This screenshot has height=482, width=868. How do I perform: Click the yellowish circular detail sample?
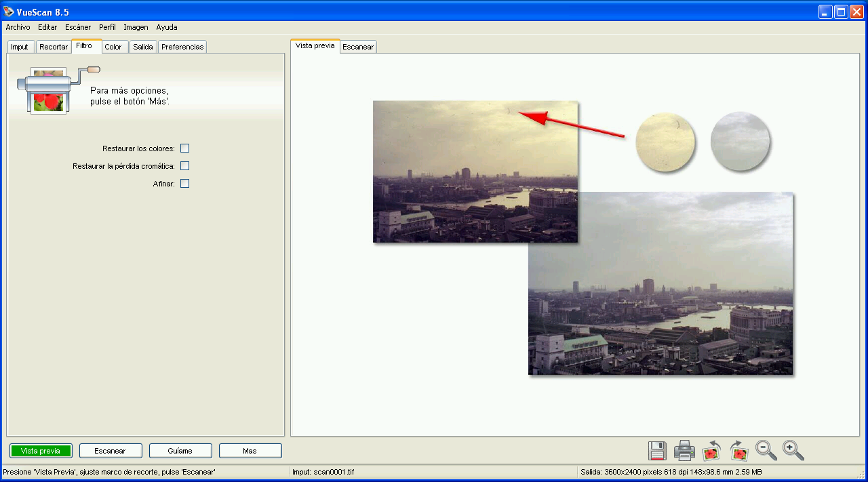(665, 141)
